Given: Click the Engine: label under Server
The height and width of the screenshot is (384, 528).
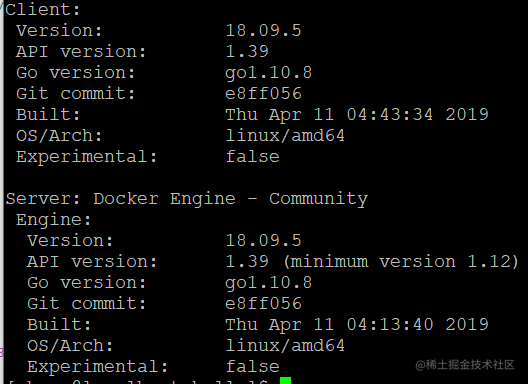Looking at the screenshot, I should (x=54, y=220).
